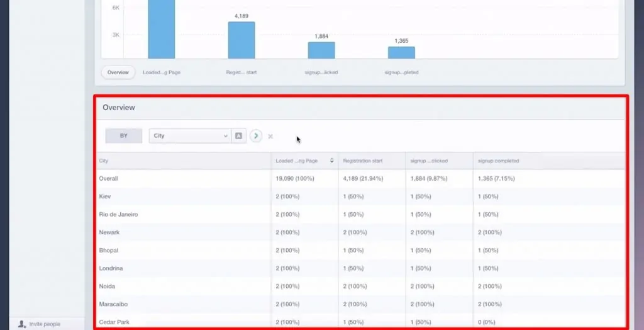Select the Cedar Park row label

point(114,322)
